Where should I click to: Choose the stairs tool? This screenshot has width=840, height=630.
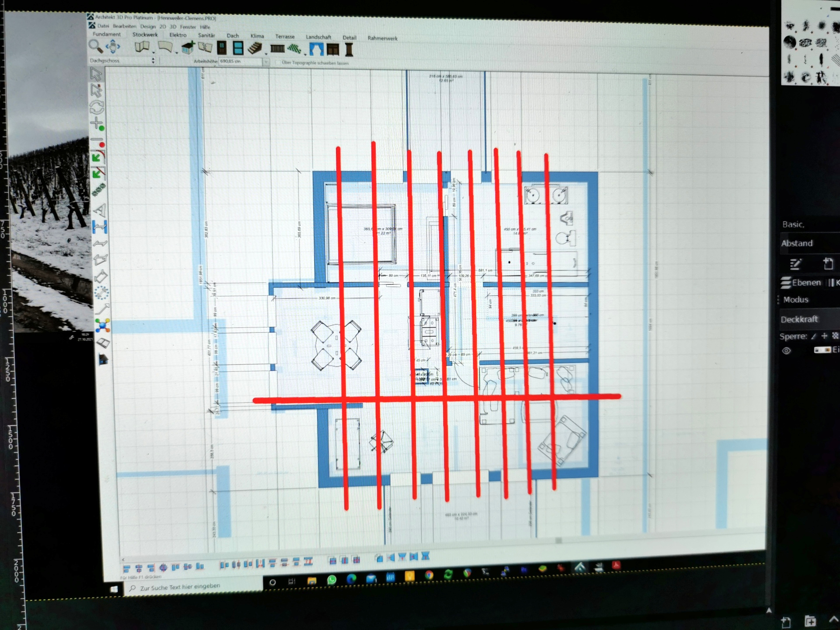(x=255, y=48)
